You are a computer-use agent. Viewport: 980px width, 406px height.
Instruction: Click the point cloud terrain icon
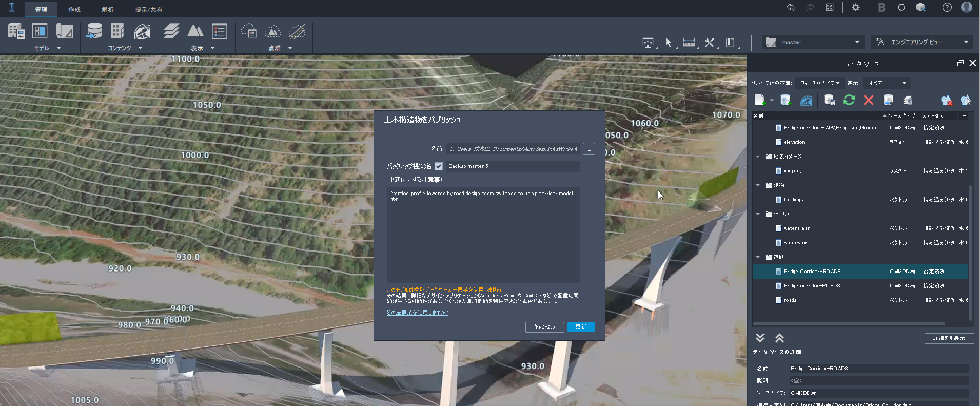[273, 32]
